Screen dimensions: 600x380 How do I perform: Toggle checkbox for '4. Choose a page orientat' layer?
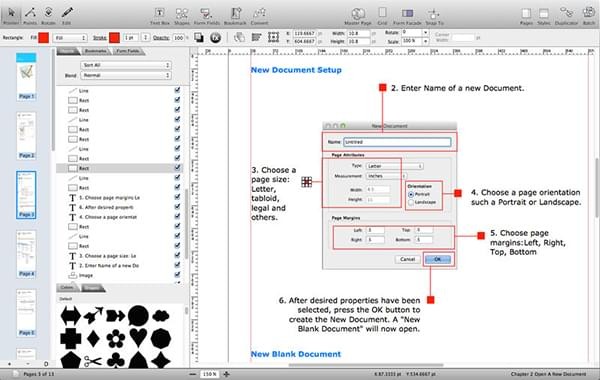coord(177,216)
